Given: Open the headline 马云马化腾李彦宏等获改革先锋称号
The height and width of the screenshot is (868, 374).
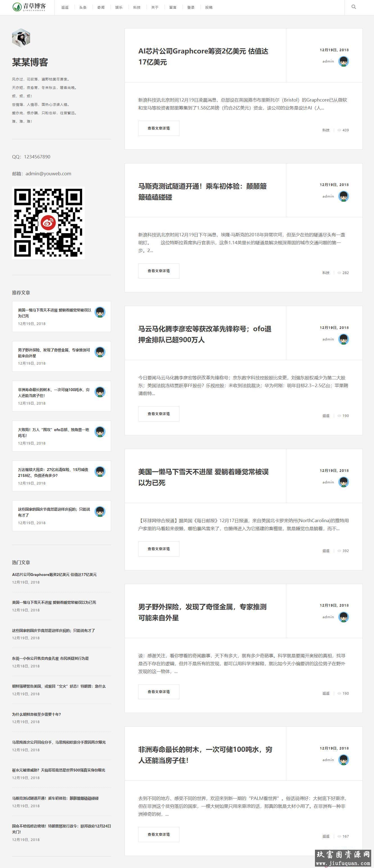Looking at the screenshot, I should click(x=205, y=334).
